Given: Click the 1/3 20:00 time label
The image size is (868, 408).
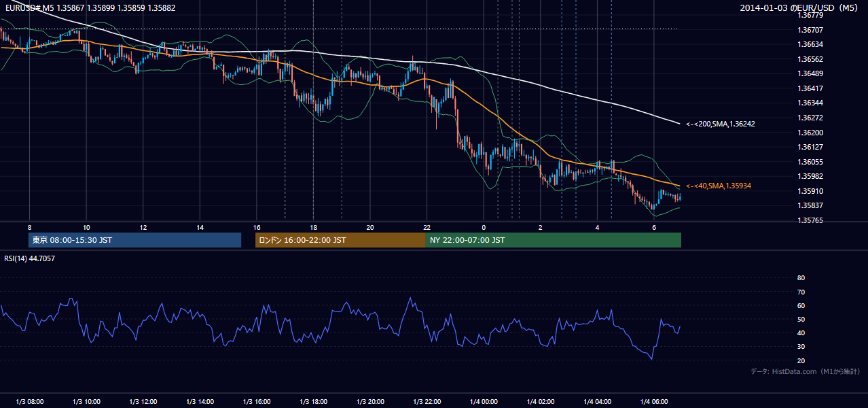Looking at the screenshot, I should tap(369, 402).
